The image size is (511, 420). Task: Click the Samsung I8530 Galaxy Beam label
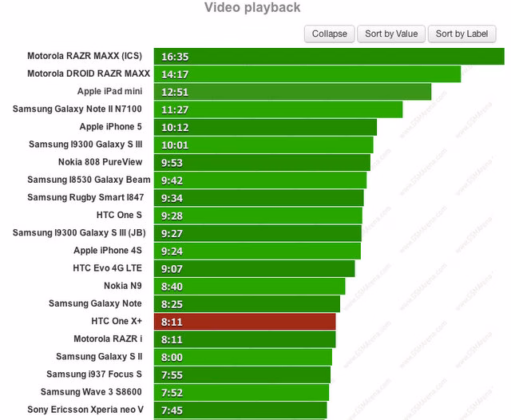tap(89, 180)
